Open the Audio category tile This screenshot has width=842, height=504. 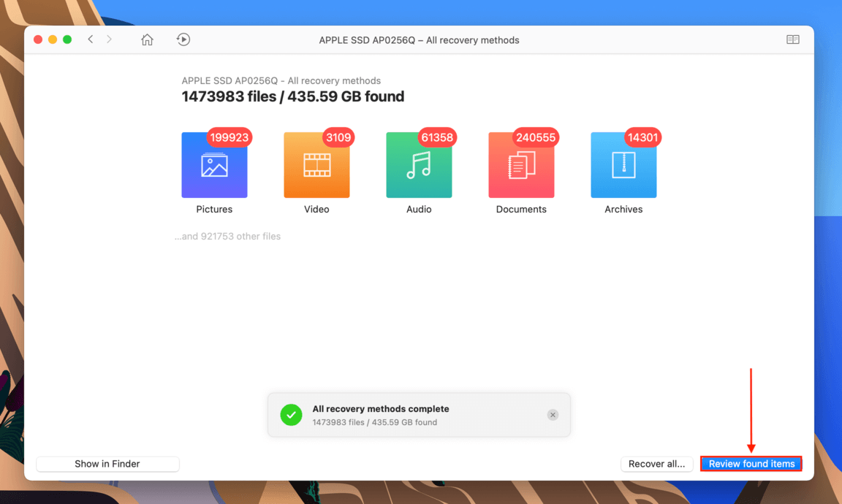(x=419, y=165)
